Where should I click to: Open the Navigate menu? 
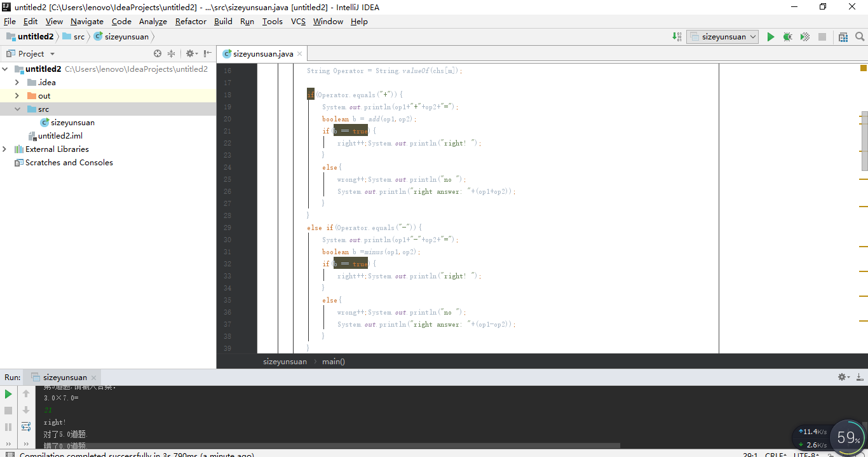click(87, 22)
